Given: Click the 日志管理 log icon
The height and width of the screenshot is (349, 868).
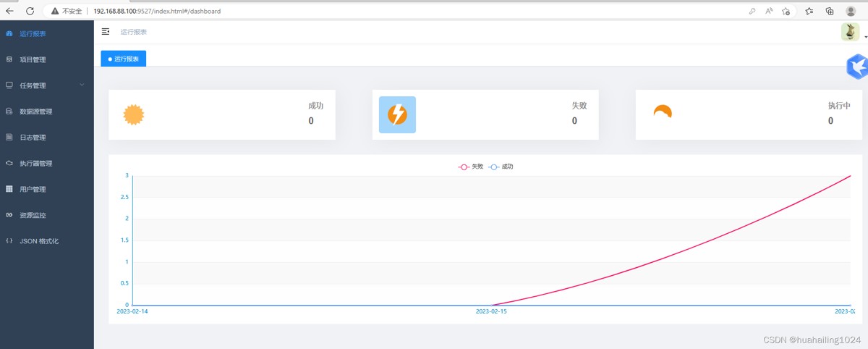Looking at the screenshot, I should click(x=9, y=138).
